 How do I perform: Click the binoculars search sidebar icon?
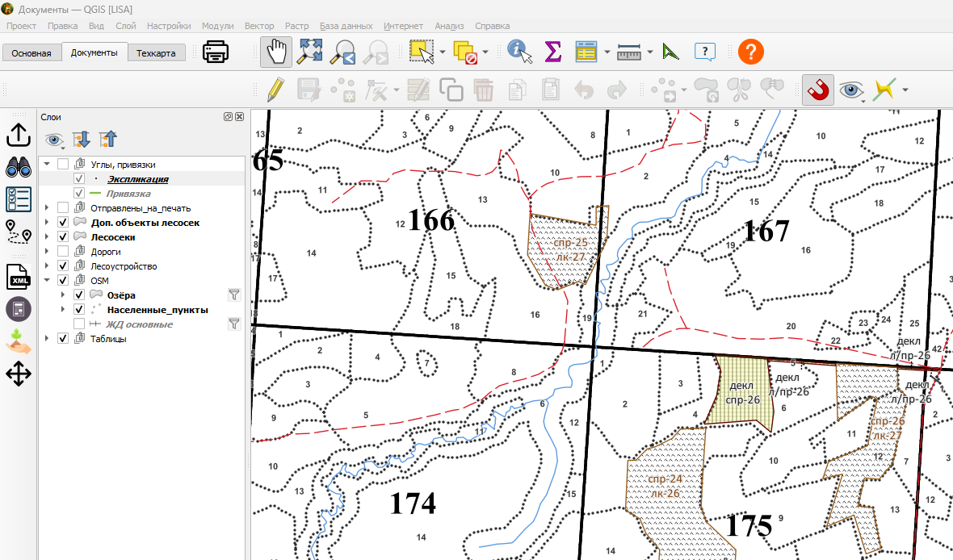point(19,166)
